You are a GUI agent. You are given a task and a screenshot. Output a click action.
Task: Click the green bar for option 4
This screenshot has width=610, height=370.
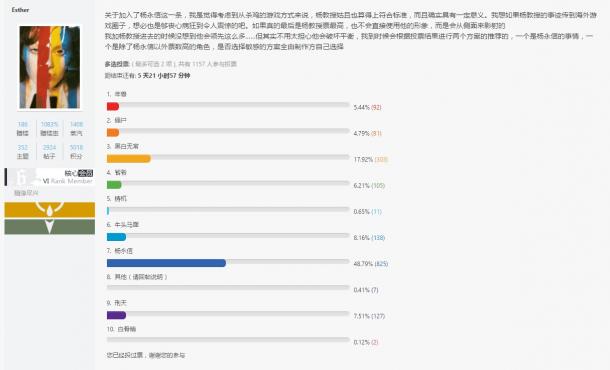pyautogui.click(x=114, y=185)
